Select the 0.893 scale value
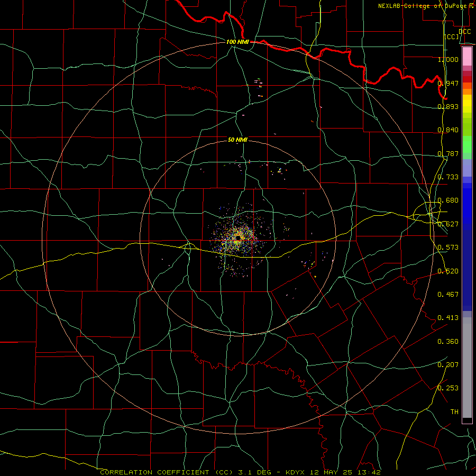The image size is (476, 476). tap(448, 106)
